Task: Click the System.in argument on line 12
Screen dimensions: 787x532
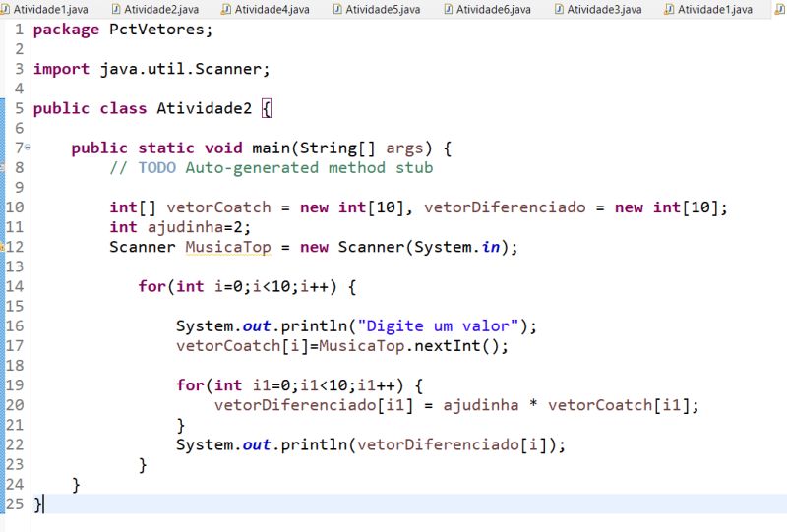Action: [456, 247]
